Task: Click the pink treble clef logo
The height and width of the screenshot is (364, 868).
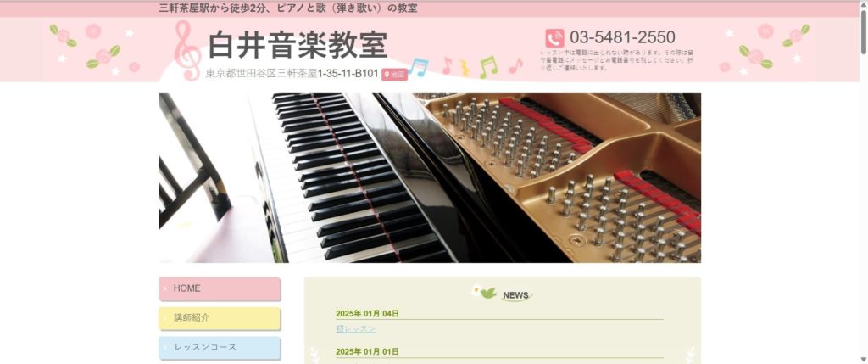Action: click(x=187, y=50)
